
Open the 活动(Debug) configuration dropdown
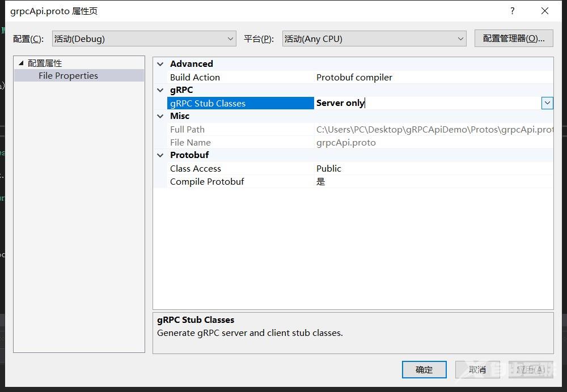coord(230,38)
